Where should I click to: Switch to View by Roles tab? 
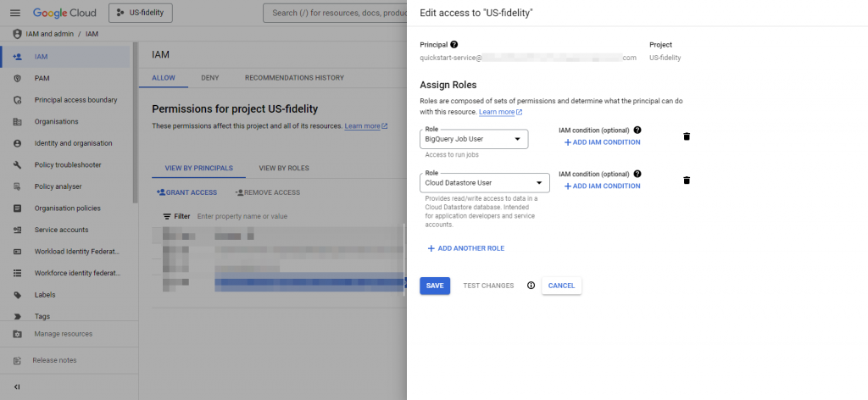pos(284,168)
